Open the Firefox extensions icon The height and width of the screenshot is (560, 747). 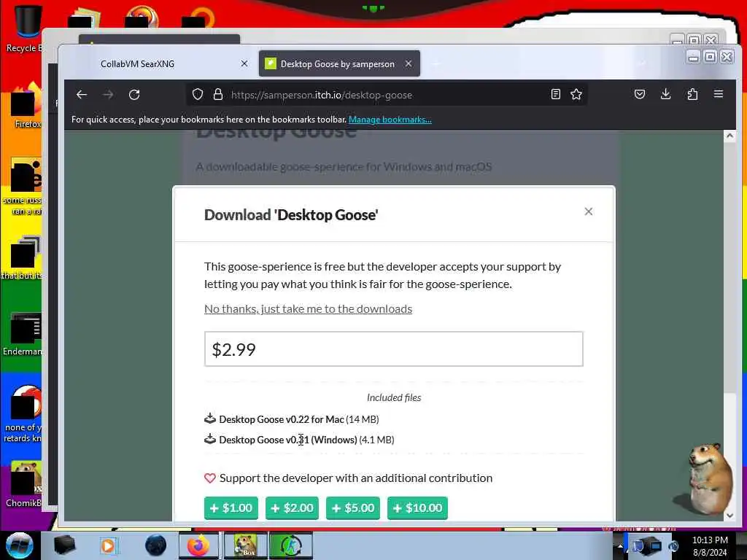pos(692,94)
